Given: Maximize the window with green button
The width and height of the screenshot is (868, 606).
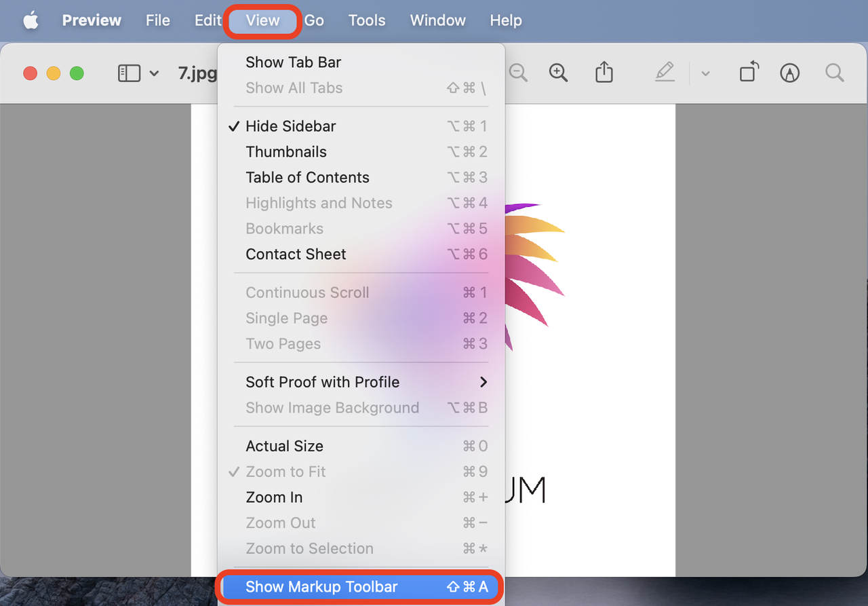Looking at the screenshot, I should pos(77,73).
